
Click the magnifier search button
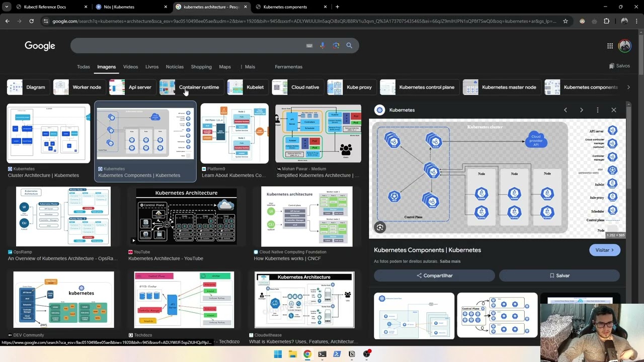coord(349,46)
